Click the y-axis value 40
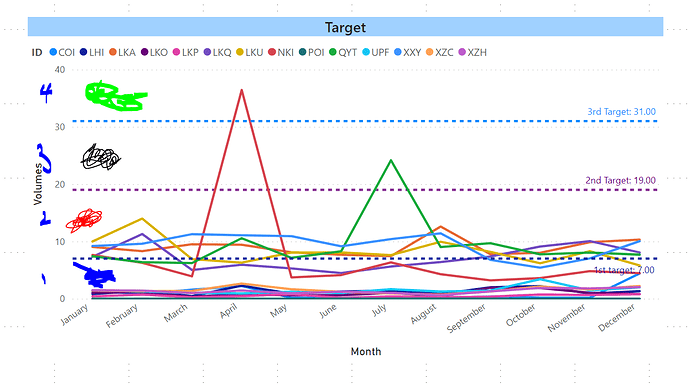Screen dimensions: 689x388 (x=60, y=70)
